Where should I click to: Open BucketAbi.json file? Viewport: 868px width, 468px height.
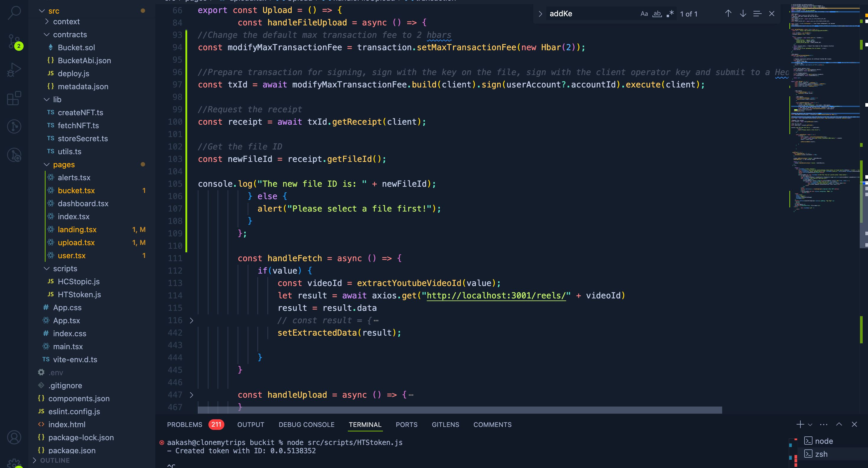pyautogui.click(x=84, y=60)
